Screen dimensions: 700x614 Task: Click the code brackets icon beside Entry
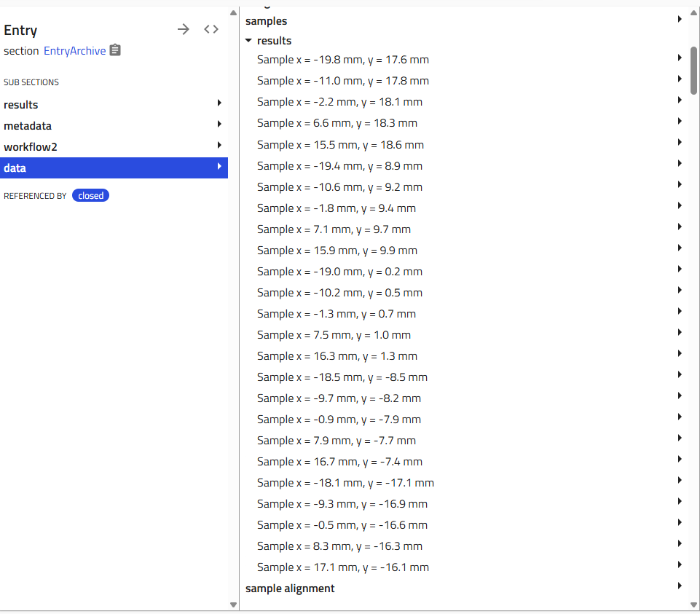click(x=211, y=29)
